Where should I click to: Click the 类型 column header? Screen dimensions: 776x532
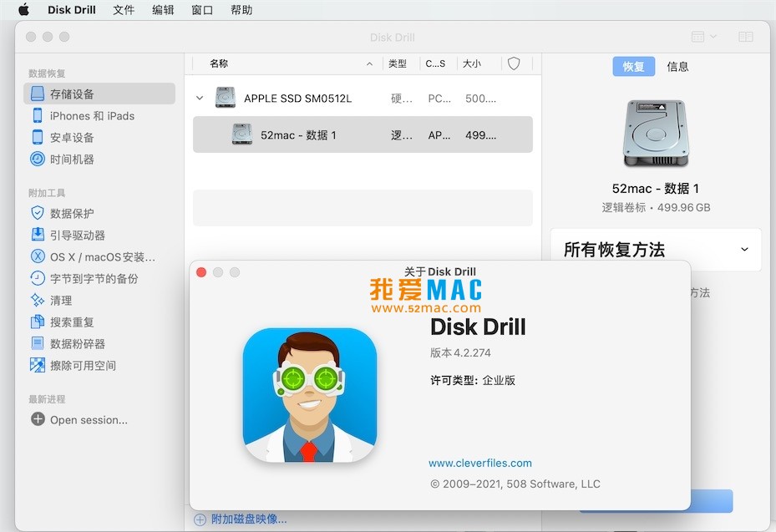tap(398, 63)
